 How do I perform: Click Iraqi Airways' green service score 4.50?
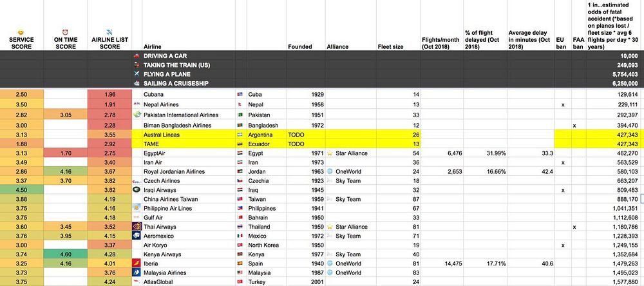point(21,190)
